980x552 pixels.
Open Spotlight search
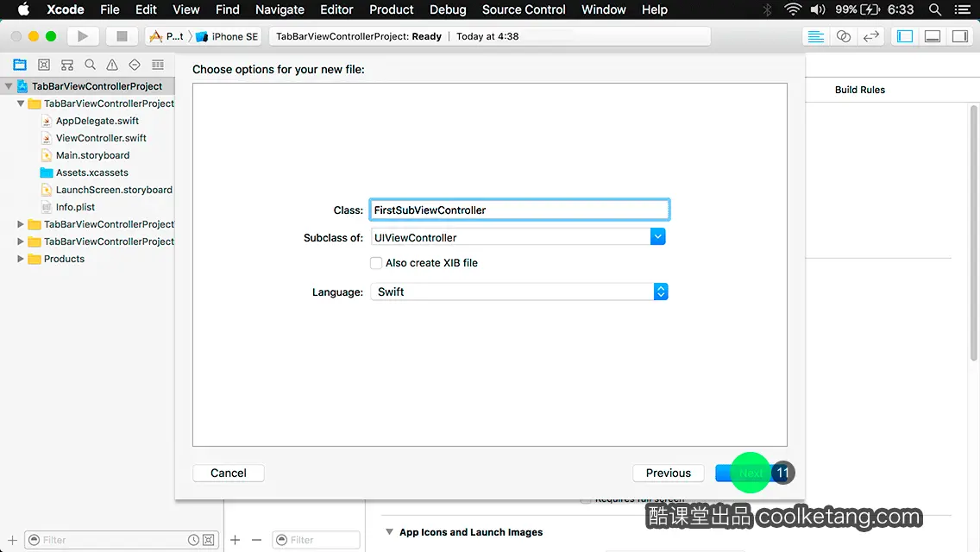(x=935, y=9)
